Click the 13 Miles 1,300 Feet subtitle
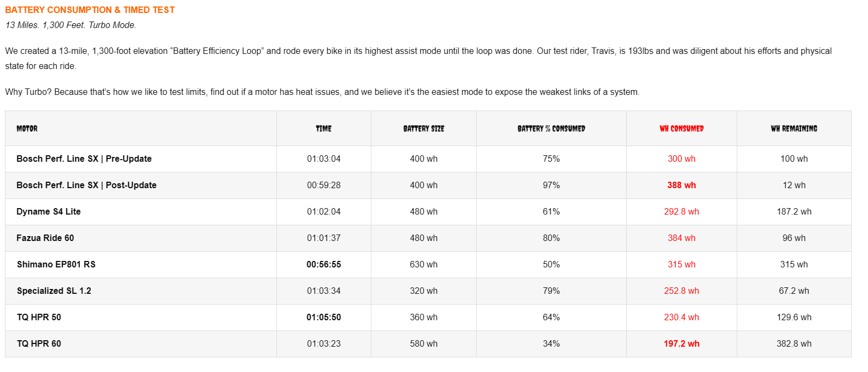 [x=71, y=25]
